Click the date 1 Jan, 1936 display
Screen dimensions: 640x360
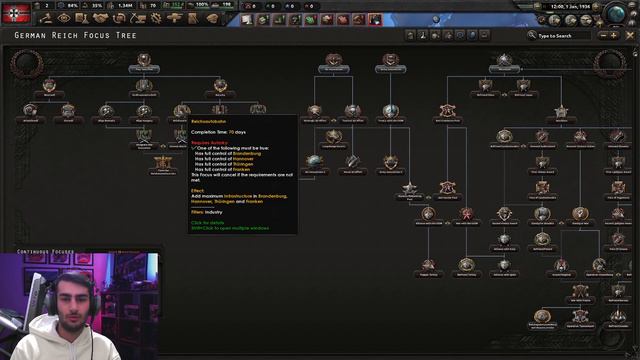tap(569, 6)
